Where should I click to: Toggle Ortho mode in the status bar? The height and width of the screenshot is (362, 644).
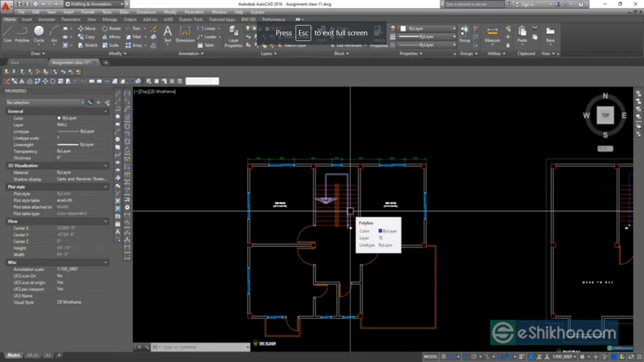pos(465,356)
